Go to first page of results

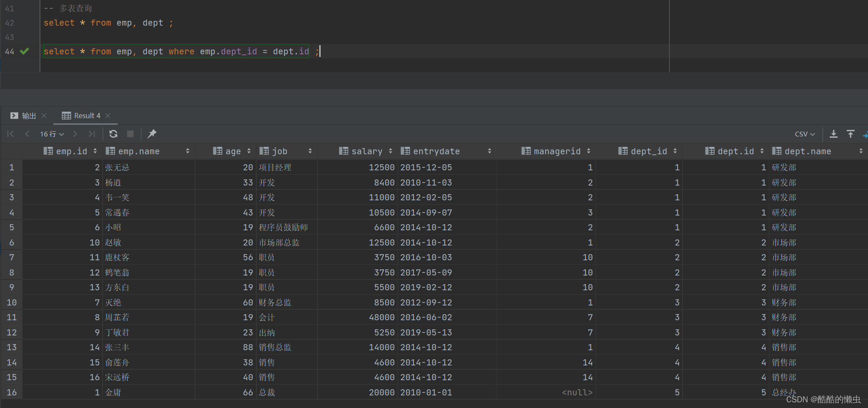coord(10,134)
